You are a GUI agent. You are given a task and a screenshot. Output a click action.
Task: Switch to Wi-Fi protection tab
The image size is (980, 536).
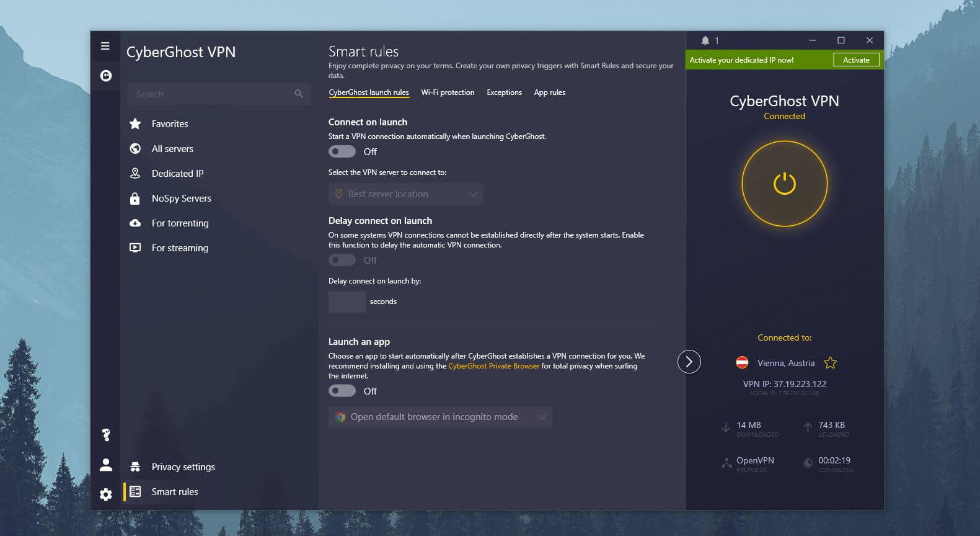(448, 92)
